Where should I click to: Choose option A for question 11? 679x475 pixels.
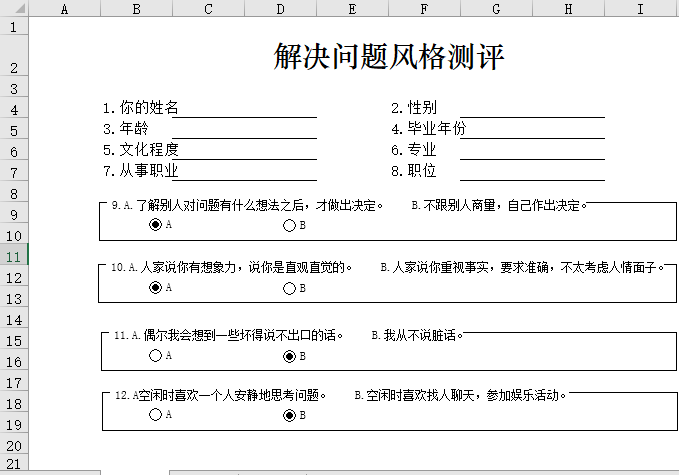tap(155, 355)
